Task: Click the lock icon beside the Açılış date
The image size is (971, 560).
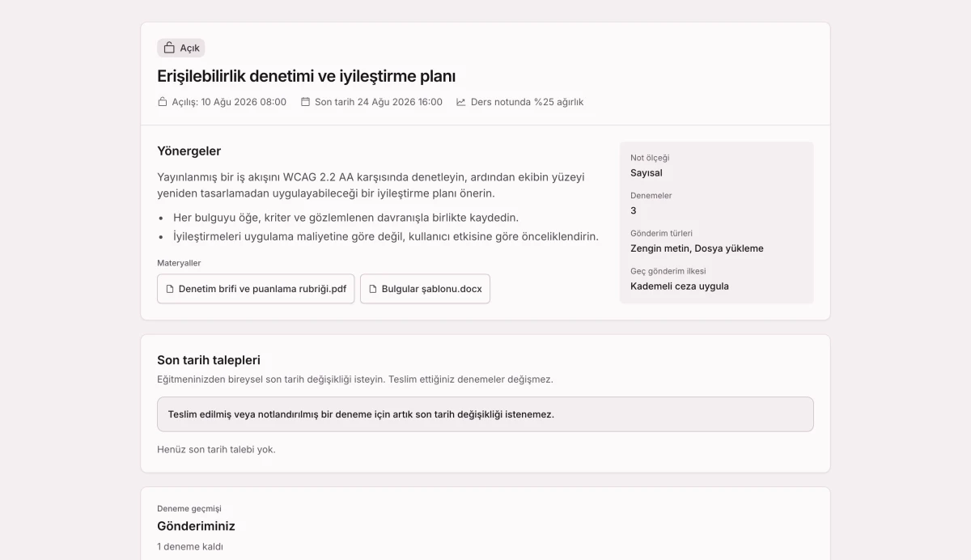Action: point(162,102)
